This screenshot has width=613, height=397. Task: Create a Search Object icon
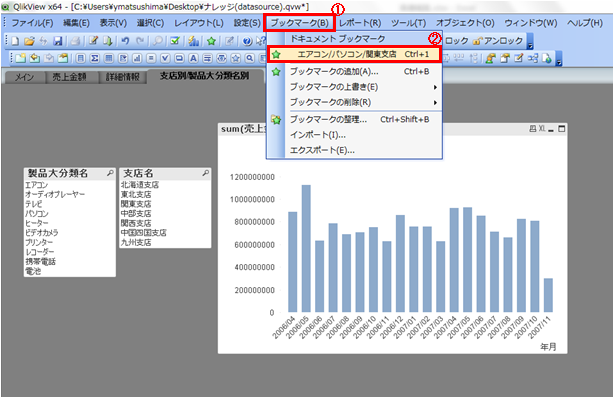249,58
